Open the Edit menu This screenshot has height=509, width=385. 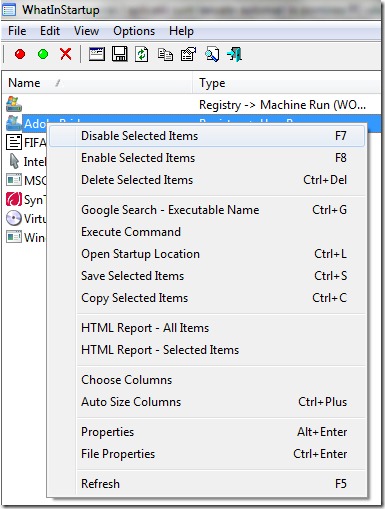(50, 31)
